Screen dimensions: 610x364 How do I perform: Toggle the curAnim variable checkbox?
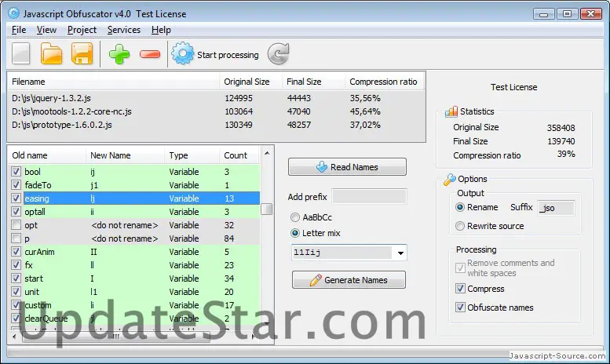coord(16,251)
